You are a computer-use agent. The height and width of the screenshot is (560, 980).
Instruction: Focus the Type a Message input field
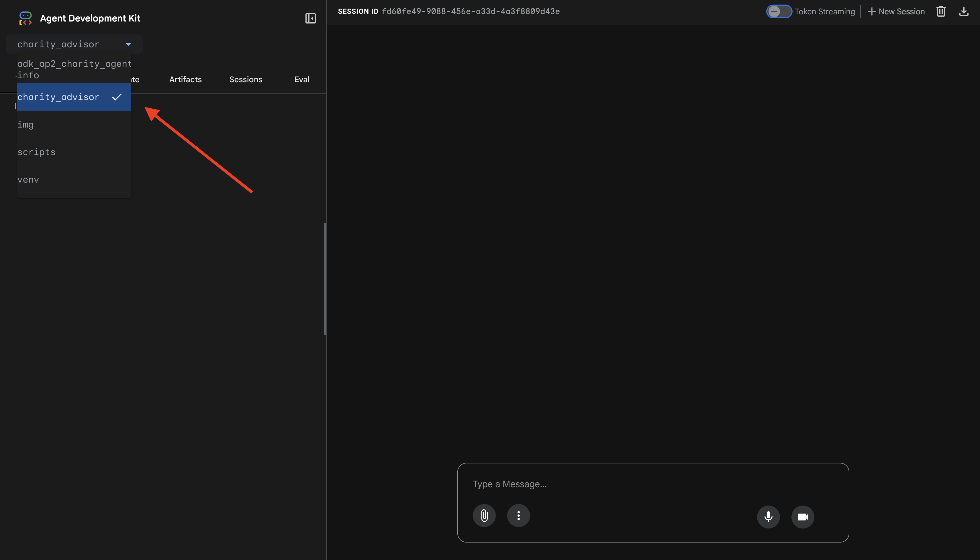(x=652, y=484)
